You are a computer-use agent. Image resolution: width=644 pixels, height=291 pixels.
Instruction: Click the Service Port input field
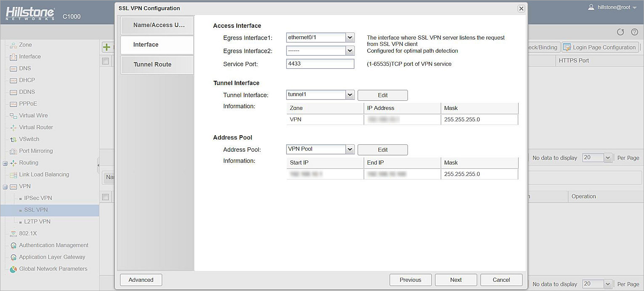click(x=320, y=64)
